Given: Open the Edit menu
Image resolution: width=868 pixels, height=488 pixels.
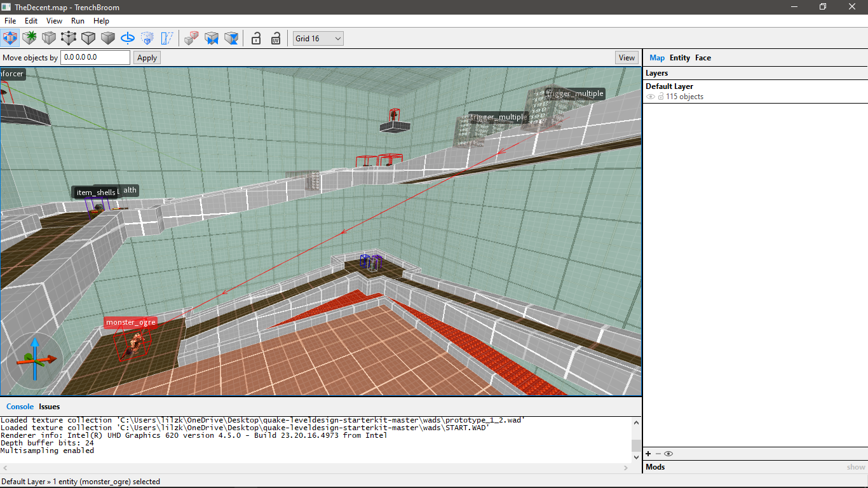Looking at the screenshot, I should 31,21.
